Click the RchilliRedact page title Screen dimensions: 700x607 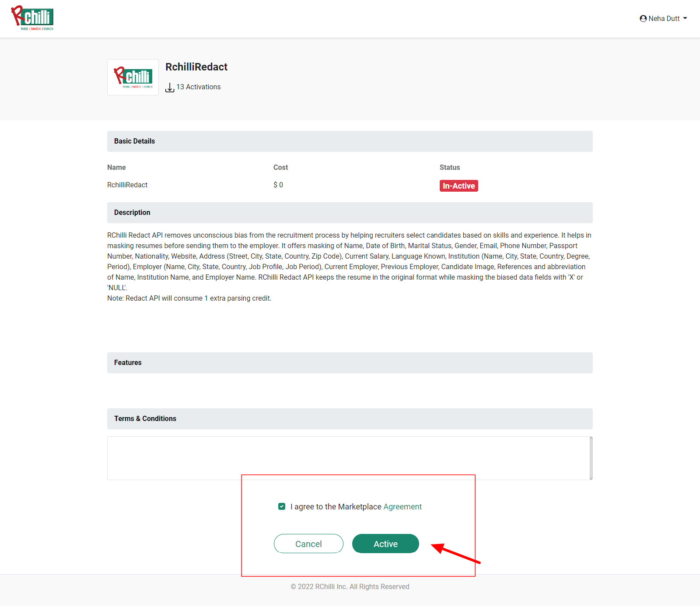tap(196, 67)
